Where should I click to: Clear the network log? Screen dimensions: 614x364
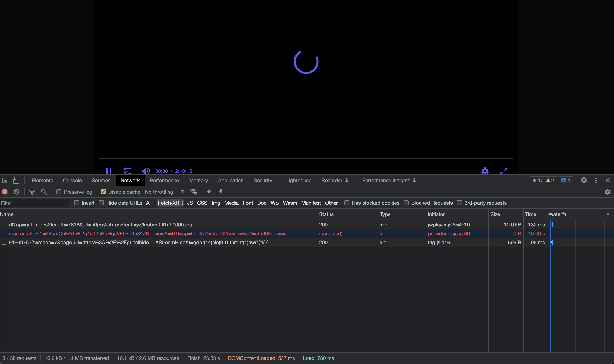pos(17,192)
